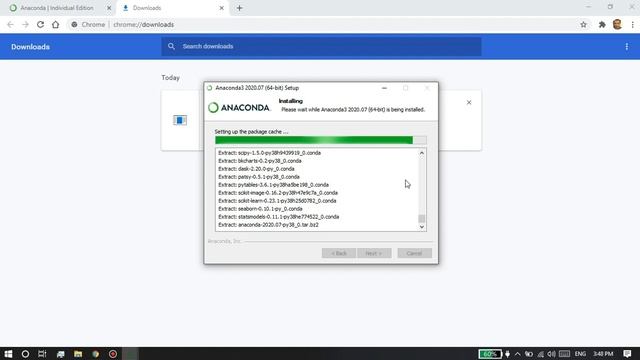Click the battery percentage indicator
640x360 pixels.
tap(490, 354)
